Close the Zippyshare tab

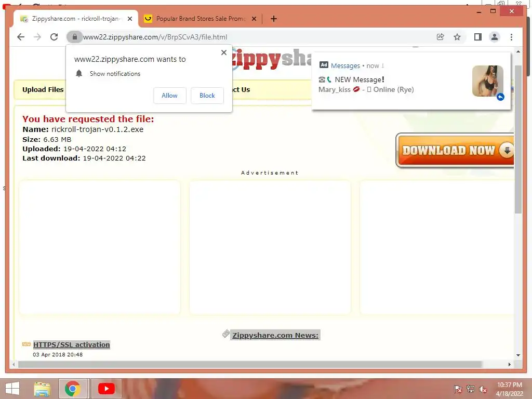click(129, 19)
